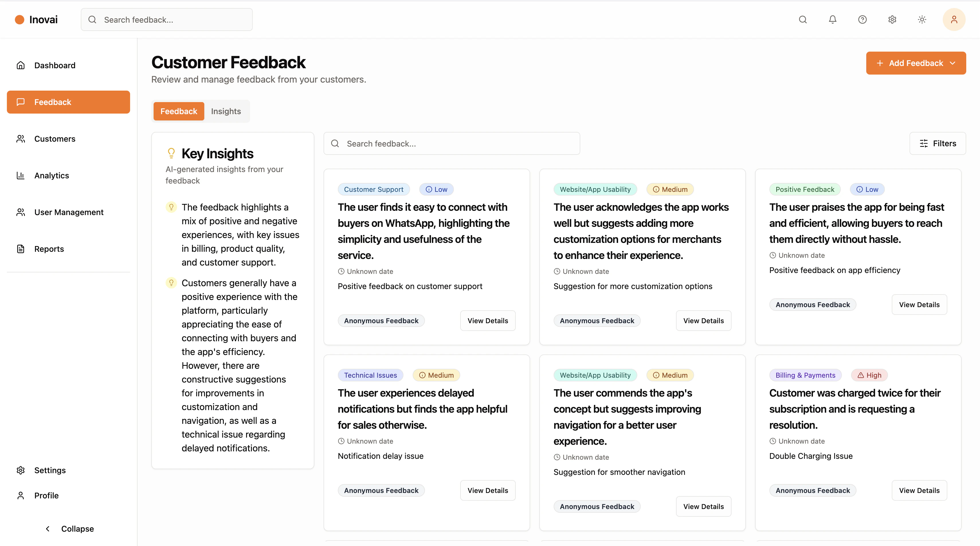Open the notifications bell icon
The width and height of the screenshot is (980, 546).
coord(832,19)
